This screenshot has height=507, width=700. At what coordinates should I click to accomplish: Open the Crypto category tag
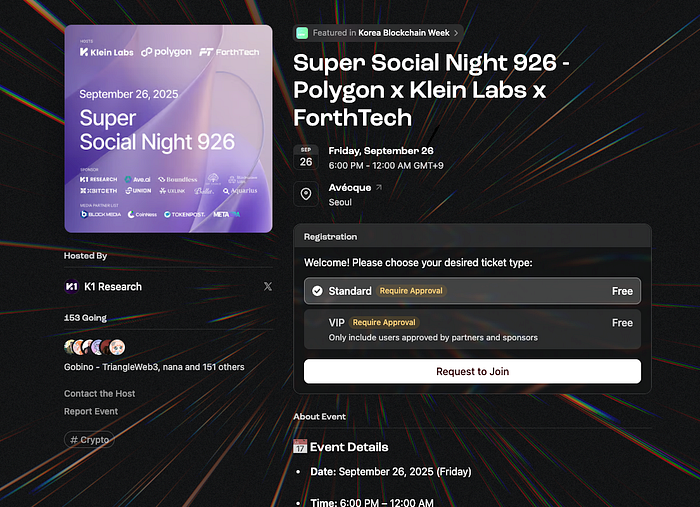pos(89,439)
